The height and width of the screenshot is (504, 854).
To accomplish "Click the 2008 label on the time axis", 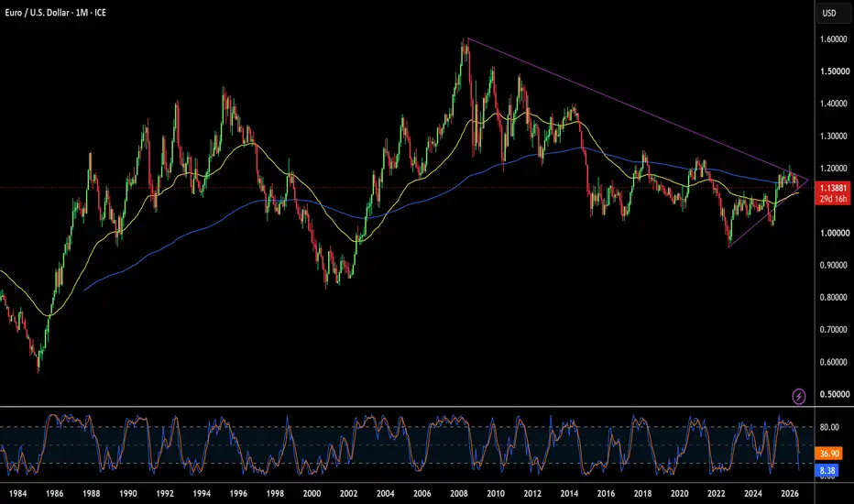I will click(x=458, y=494).
